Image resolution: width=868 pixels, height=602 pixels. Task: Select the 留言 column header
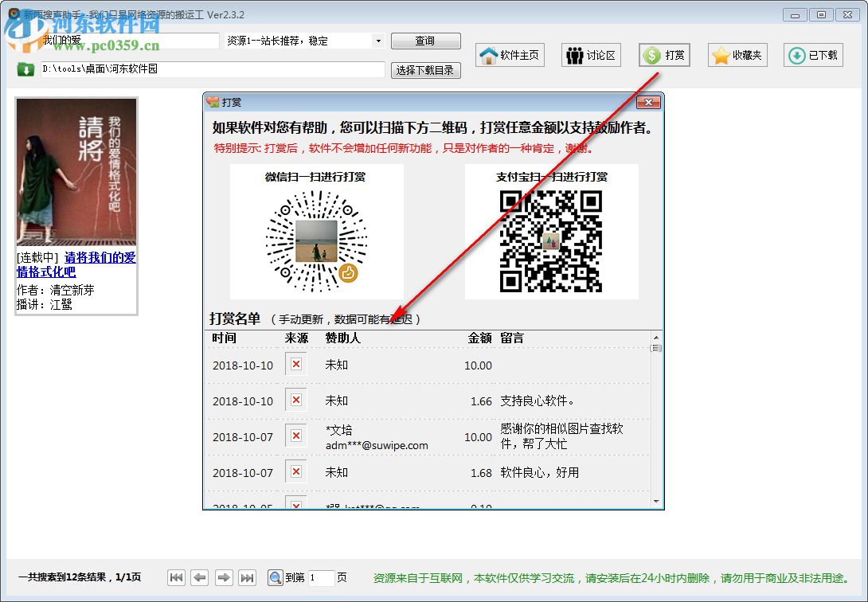[x=512, y=338]
